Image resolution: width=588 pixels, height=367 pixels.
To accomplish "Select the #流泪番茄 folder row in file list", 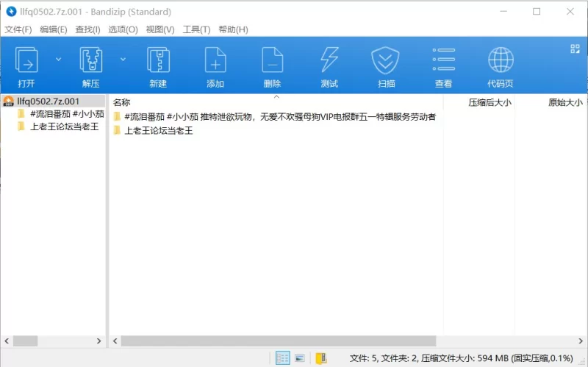I will [x=275, y=117].
